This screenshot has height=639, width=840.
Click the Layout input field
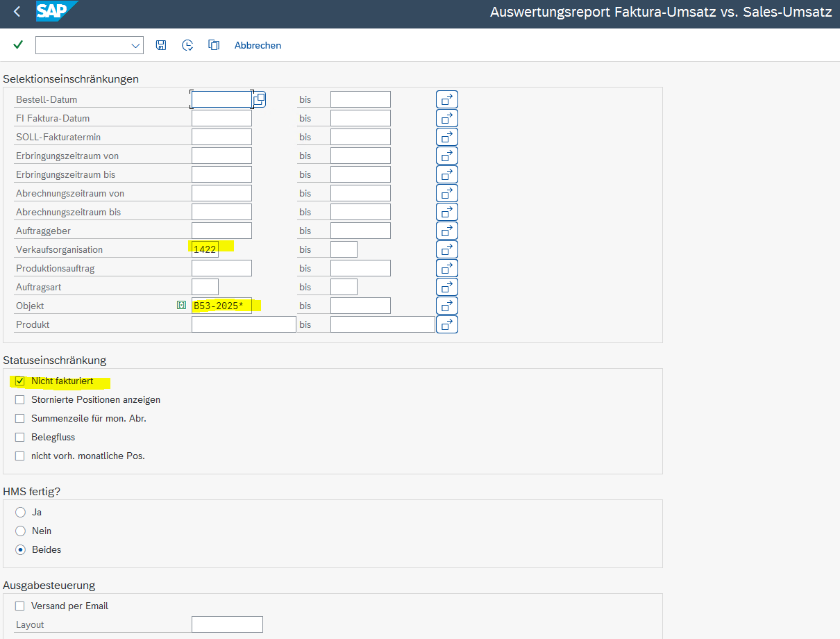pos(227,624)
